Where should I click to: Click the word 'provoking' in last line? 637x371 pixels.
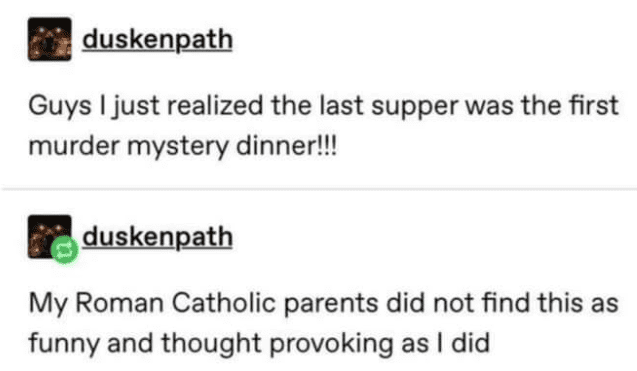331,345
